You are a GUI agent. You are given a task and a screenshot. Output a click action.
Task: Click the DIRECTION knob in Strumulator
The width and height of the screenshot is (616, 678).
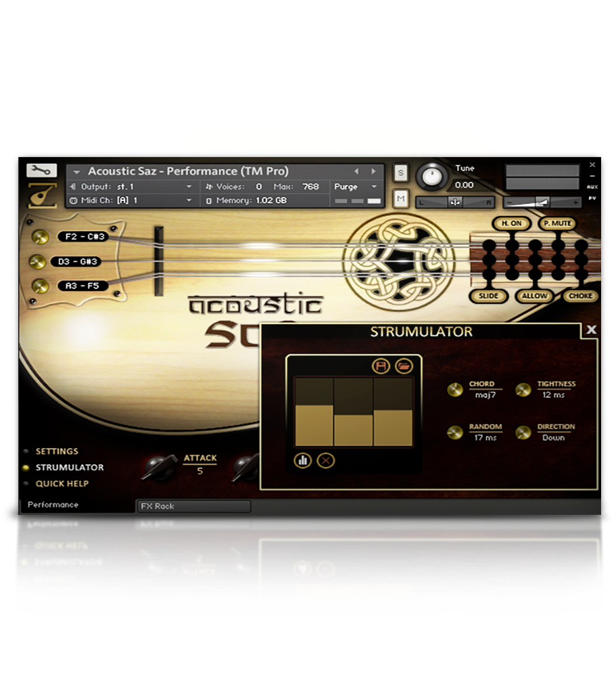(x=523, y=432)
